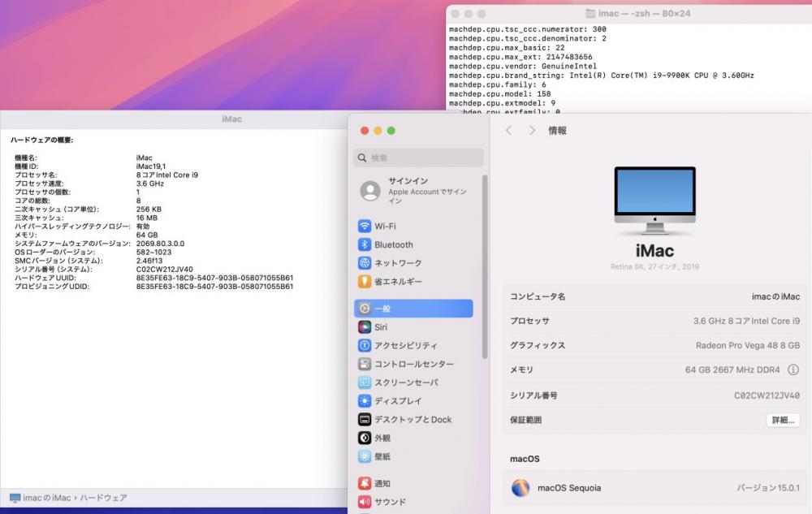The width and height of the screenshot is (812, 514).
Task: Click imac の iMac path segment
Action: coord(46,498)
